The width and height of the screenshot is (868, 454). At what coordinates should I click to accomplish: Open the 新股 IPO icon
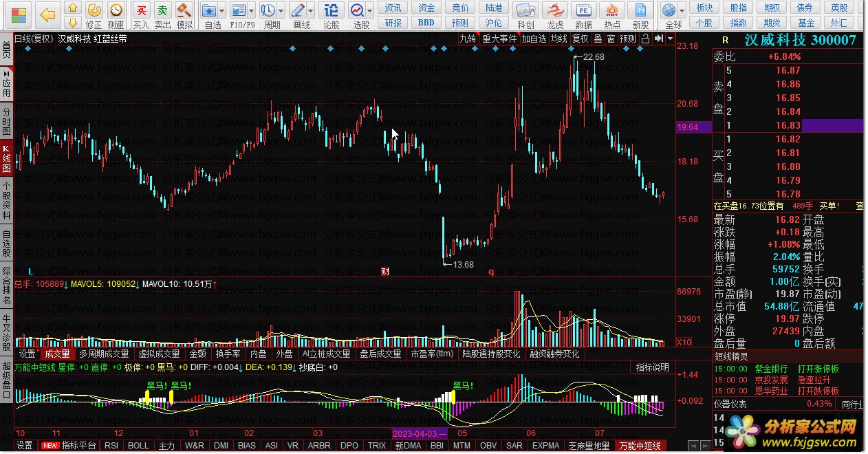641,15
